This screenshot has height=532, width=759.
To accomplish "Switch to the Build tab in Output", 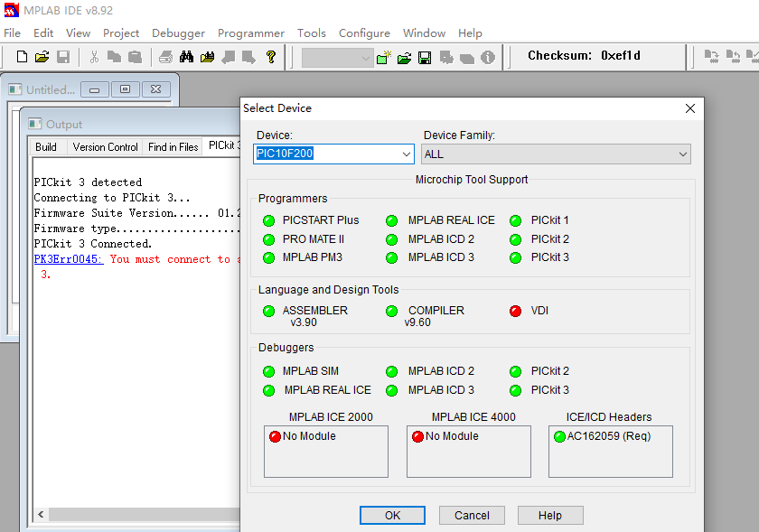I will [46, 146].
